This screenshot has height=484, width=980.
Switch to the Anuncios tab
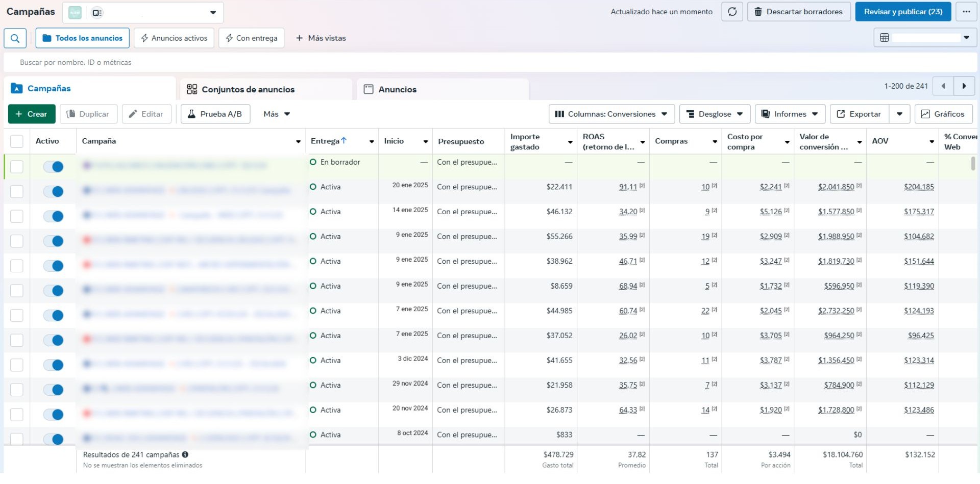click(397, 89)
